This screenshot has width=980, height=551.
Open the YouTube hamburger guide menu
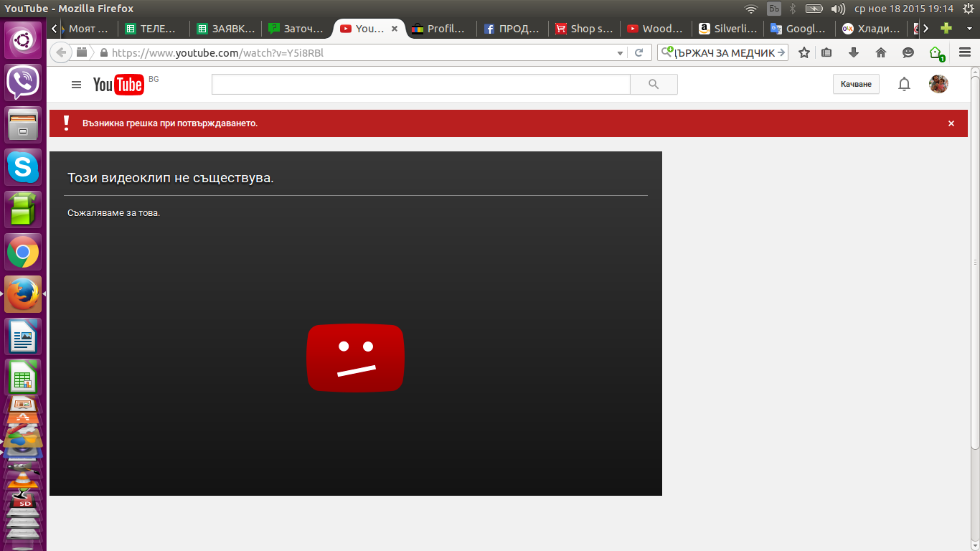[x=77, y=85]
